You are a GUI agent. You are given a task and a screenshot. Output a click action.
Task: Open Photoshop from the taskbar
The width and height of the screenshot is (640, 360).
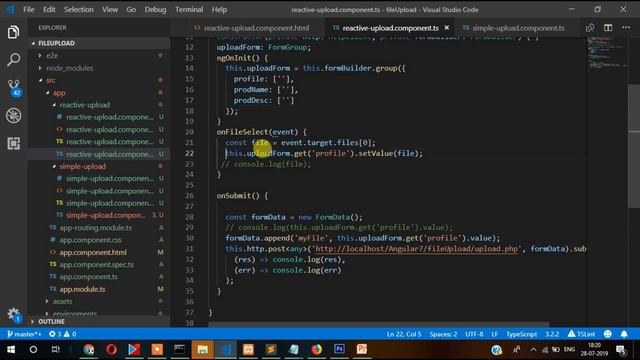point(339,349)
